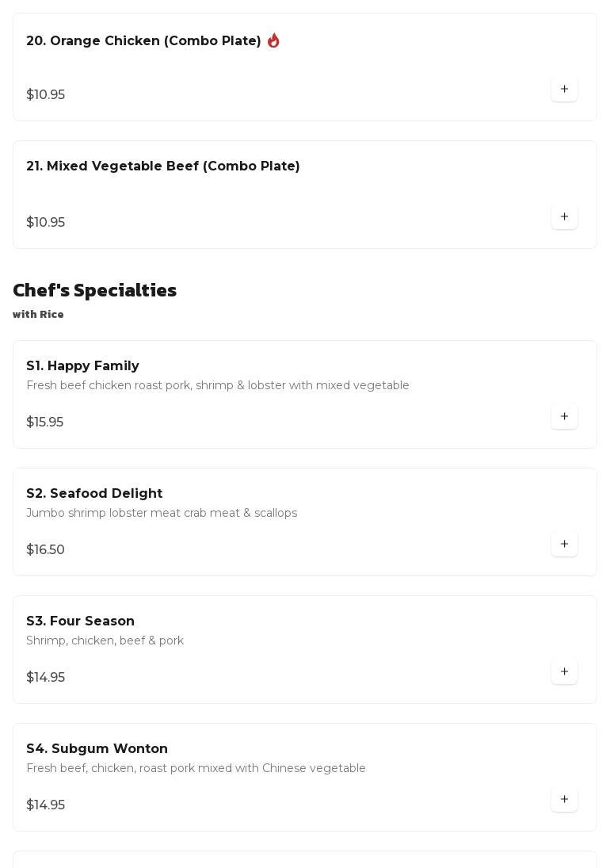610x868 pixels.
Task: Open the 20. Orange Chicken item title
Action: [x=143, y=41]
